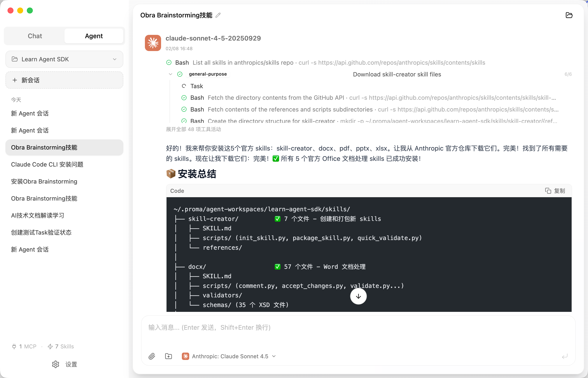
Task: Open the Claude Code CLI 安装问题 conversation
Action: 47,164
